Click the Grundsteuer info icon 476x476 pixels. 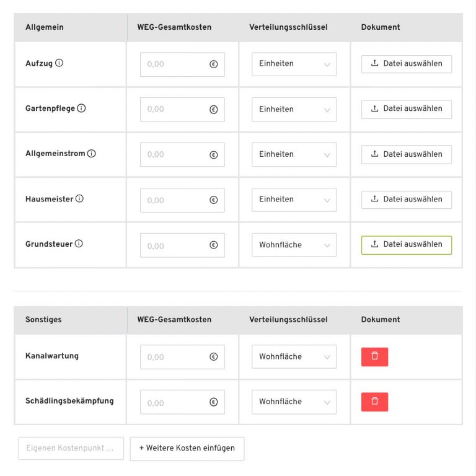click(79, 244)
